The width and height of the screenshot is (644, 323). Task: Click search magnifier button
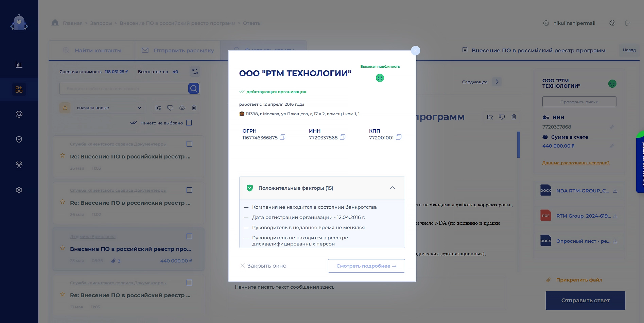(194, 89)
